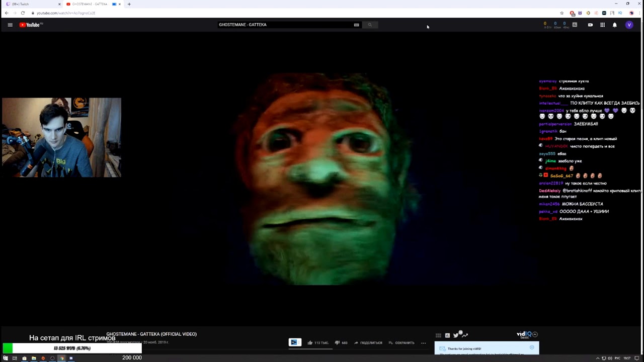Save the video via Сохранить
Screen dimensions: 644x362
tap(401, 343)
